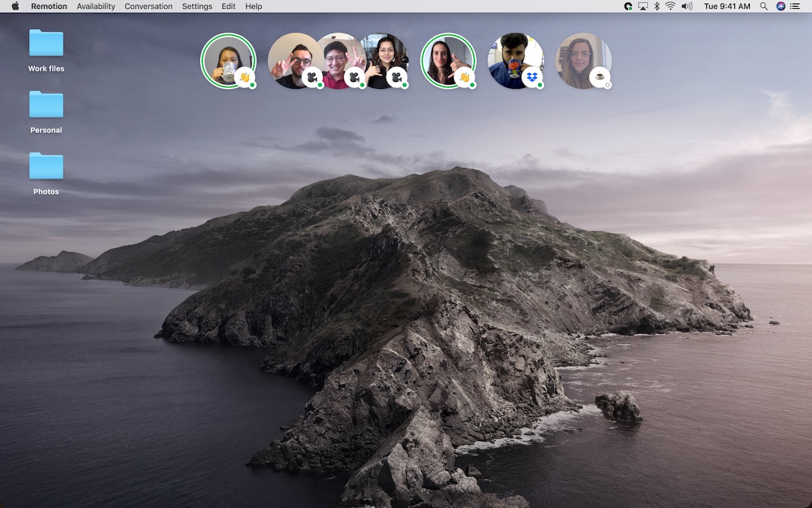Open the Notification Center list icon
Image resolution: width=812 pixels, height=508 pixels.
795,6
